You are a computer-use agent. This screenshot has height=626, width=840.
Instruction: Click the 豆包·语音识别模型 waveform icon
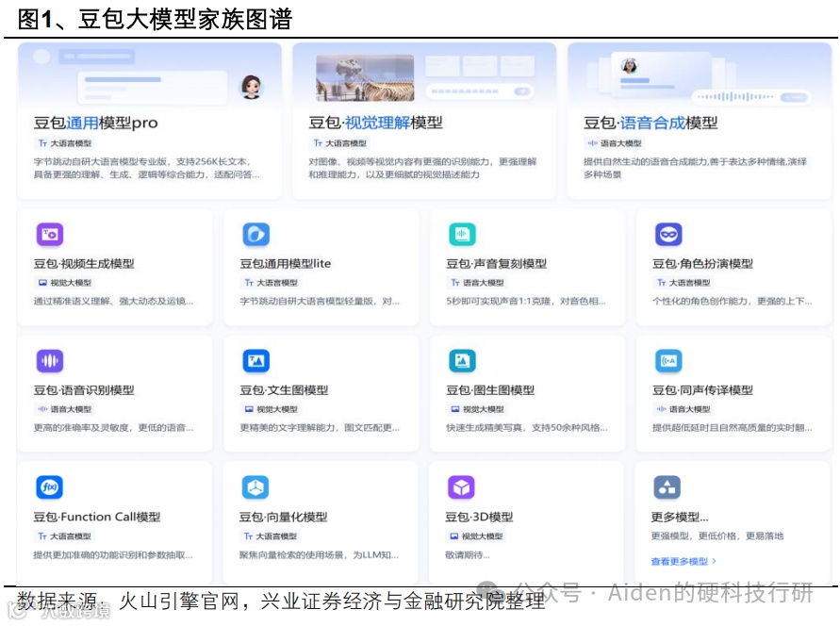[x=50, y=361]
